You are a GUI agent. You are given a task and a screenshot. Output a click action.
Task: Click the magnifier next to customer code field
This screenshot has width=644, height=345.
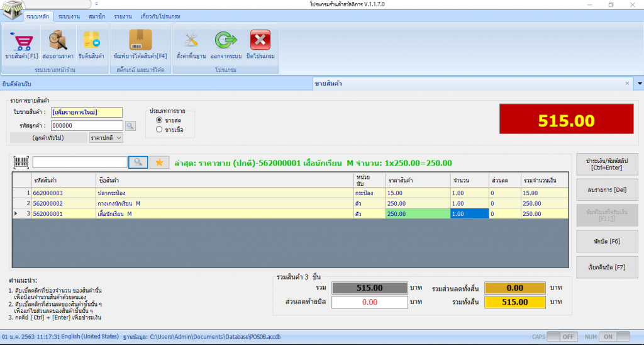coord(130,126)
